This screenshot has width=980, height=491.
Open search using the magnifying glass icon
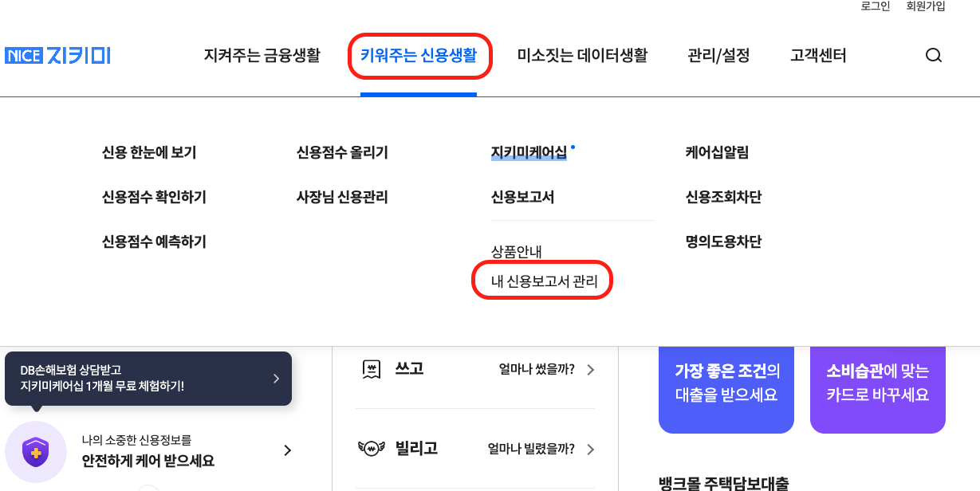pos(934,55)
